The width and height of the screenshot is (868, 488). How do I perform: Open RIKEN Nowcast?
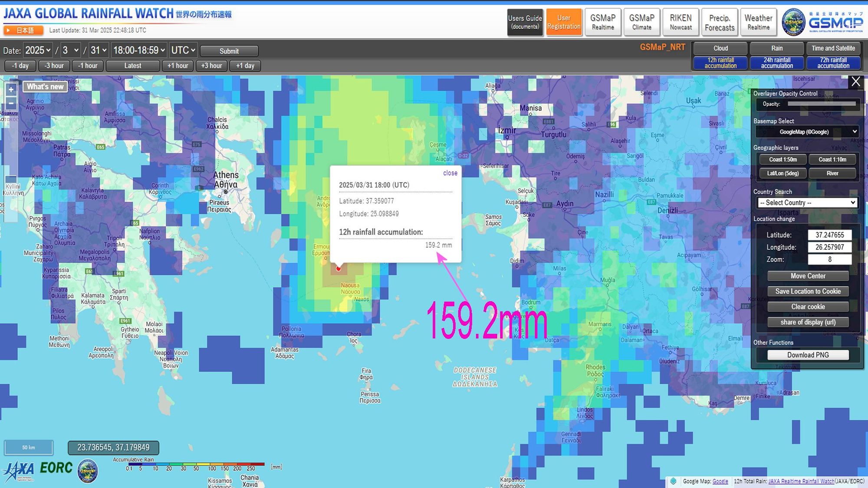point(681,22)
